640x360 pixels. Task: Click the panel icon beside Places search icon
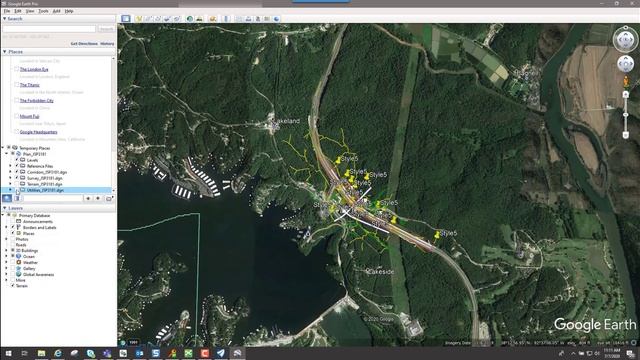[x=17, y=198]
